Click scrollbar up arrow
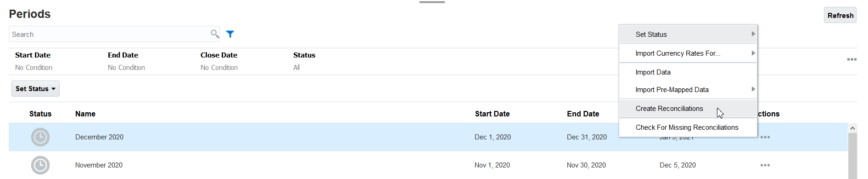868x179 pixels. click(852, 128)
